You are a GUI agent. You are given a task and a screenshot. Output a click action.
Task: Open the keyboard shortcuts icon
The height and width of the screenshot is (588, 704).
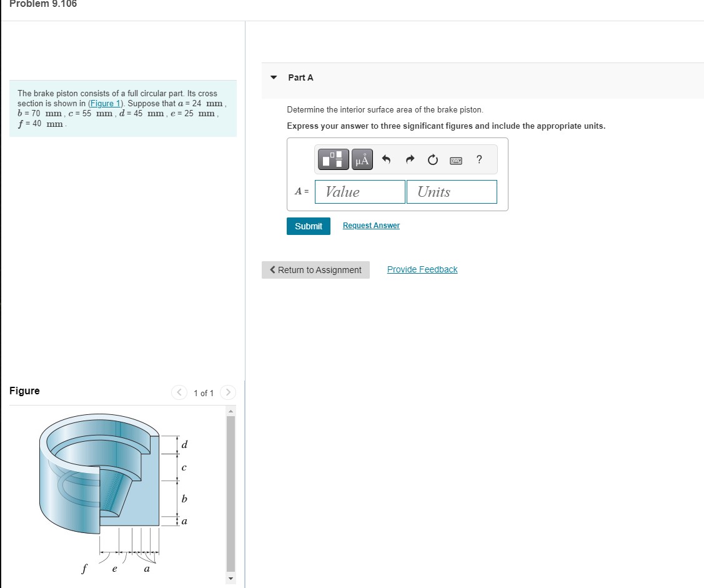(x=456, y=160)
